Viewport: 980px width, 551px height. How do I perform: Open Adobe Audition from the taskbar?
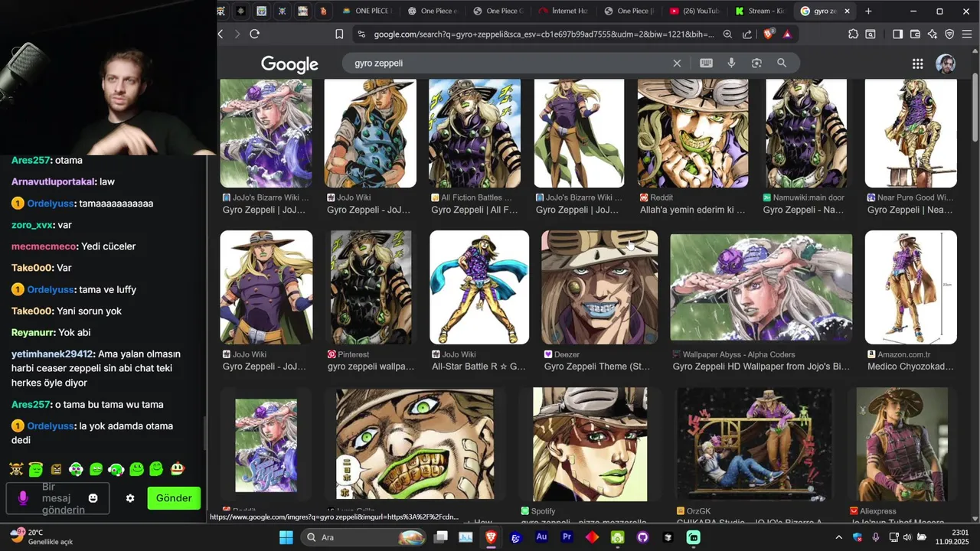pos(541,537)
